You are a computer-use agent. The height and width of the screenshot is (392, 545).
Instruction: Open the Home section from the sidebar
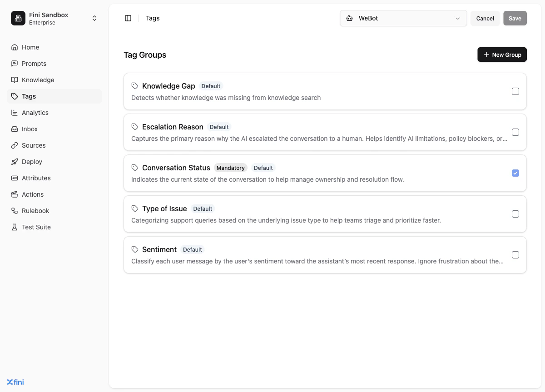click(x=31, y=47)
